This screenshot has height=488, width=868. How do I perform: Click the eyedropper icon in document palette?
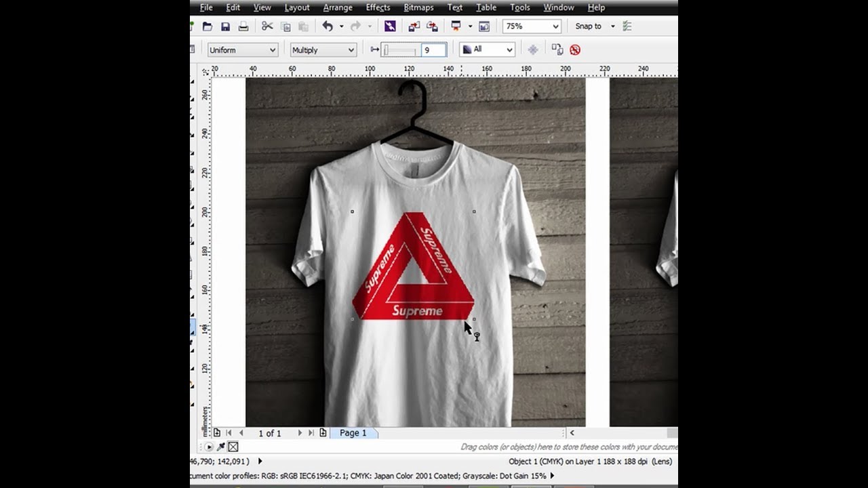point(221,447)
